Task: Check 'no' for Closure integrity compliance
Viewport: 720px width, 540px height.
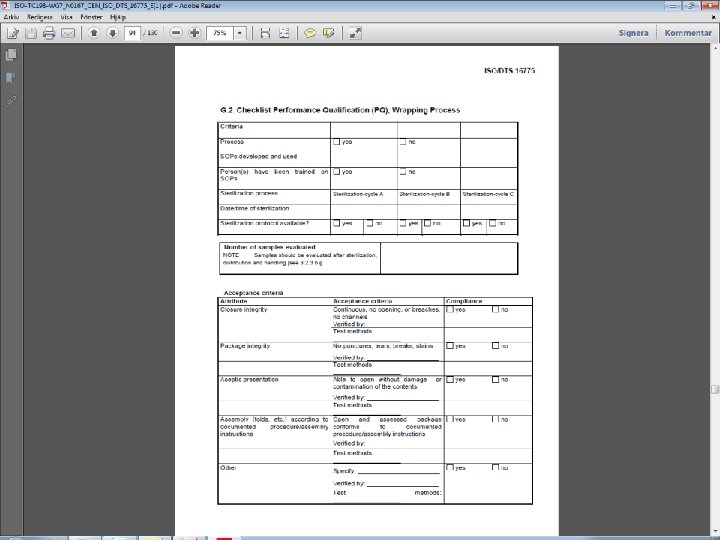Action: tap(495, 309)
